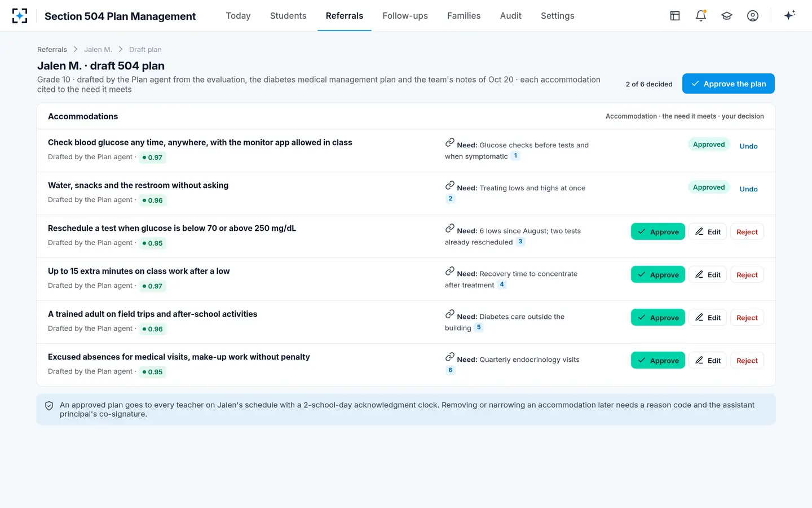
Task: Approve the trained adult on field trips accommodation
Action: point(658,318)
